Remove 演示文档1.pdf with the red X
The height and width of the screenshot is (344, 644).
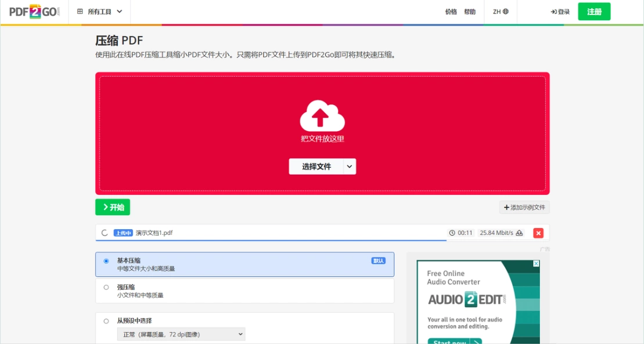tap(538, 233)
